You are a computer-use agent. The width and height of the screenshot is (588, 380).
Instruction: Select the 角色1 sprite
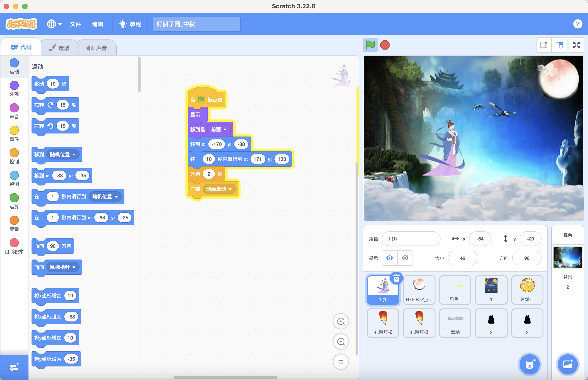click(455, 290)
